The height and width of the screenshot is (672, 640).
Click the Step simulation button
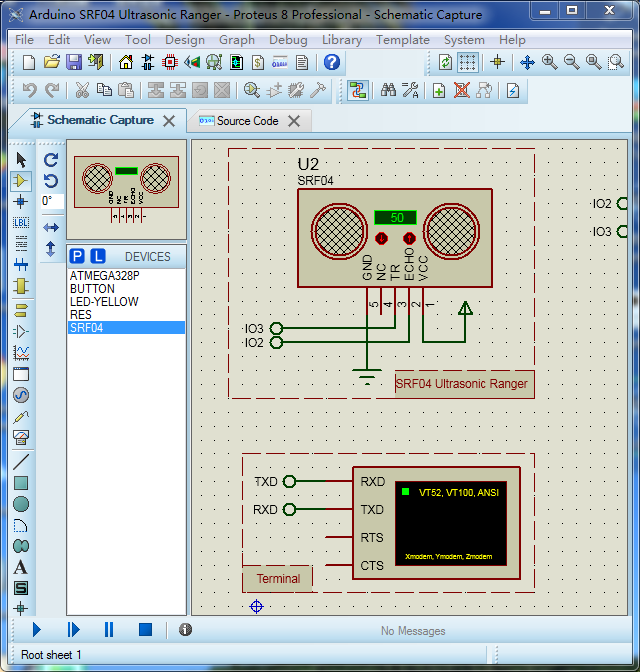[x=73, y=630]
